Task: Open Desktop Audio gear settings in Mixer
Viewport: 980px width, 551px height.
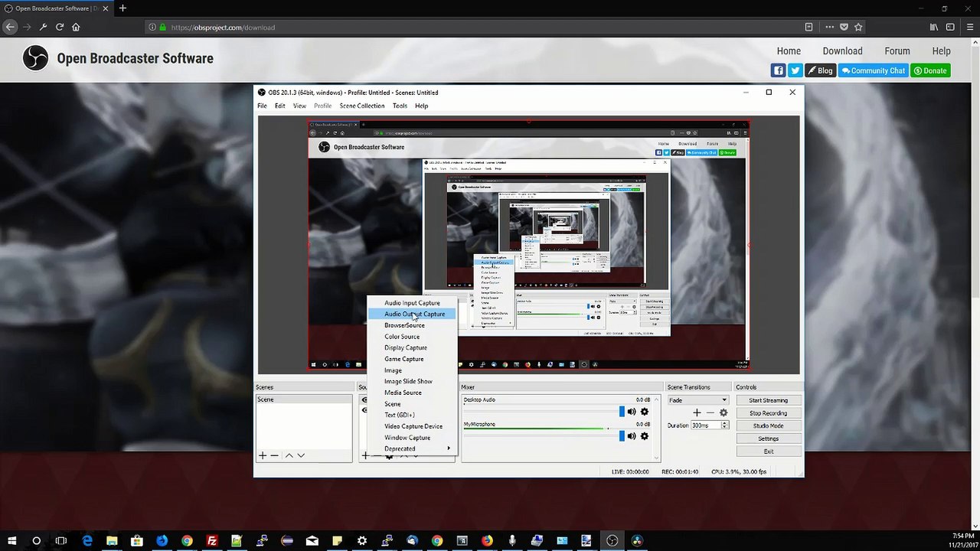Action: pyautogui.click(x=645, y=412)
